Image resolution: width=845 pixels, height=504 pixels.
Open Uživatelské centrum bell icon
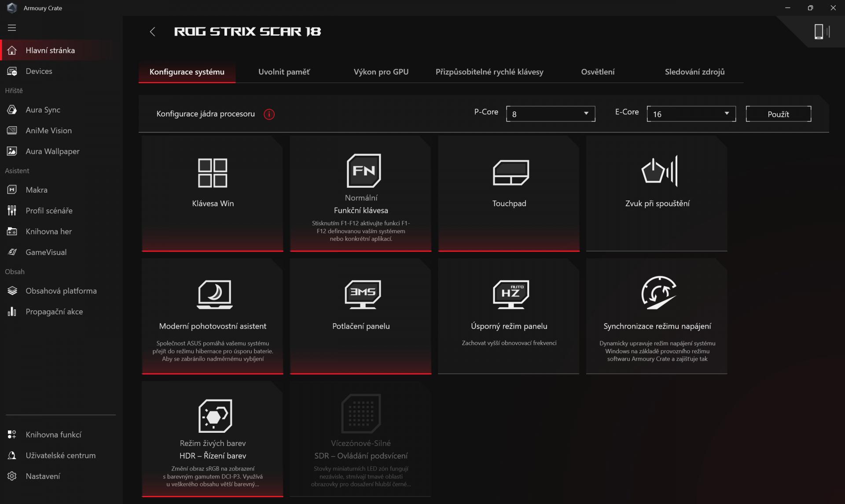pos(12,456)
